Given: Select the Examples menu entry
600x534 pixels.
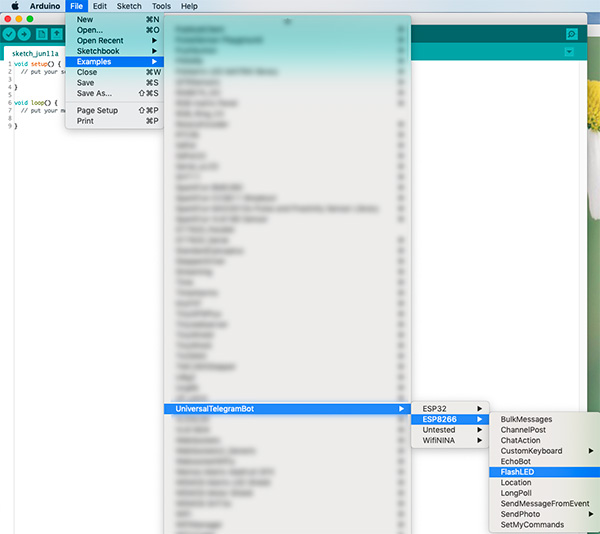Looking at the screenshot, I should 114,62.
